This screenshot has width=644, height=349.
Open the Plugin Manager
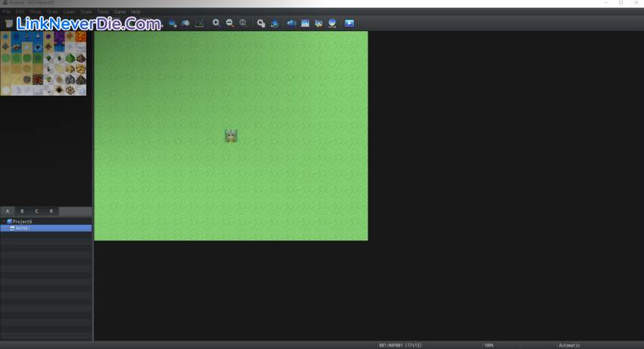274,24
